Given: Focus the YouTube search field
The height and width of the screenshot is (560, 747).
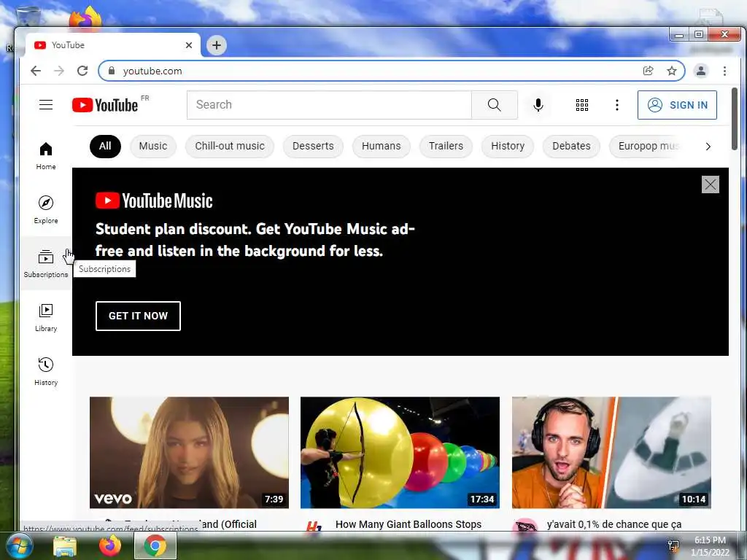Looking at the screenshot, I should [329, 105].
